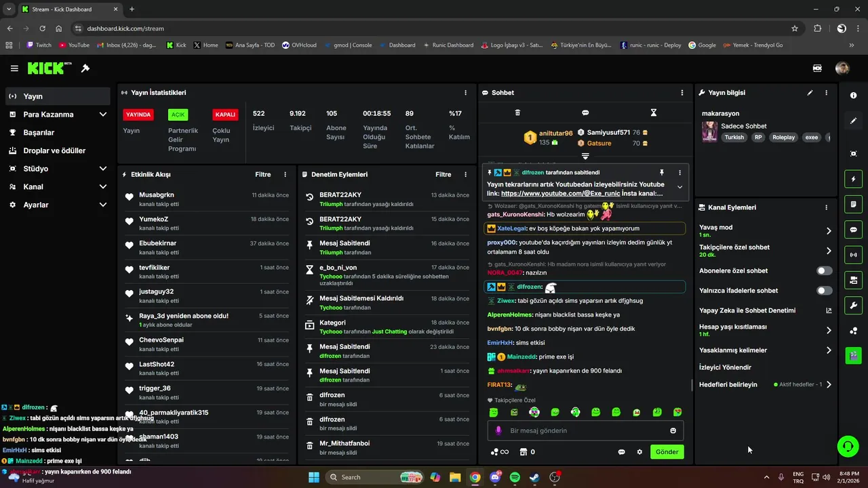Click the Sadece Sohbet category thumbnail
The image size is (868, 488).
(709, 131)
